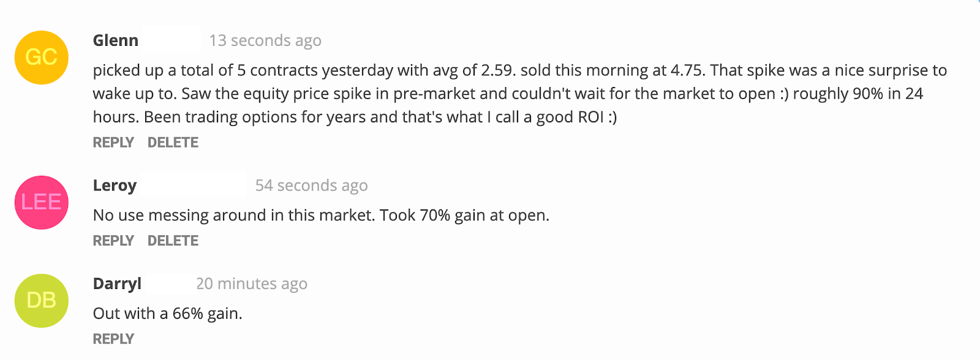This screenshot has height=360, width=980.
Task: Select the green DB avatar circle
Action: tap(42, 301)
